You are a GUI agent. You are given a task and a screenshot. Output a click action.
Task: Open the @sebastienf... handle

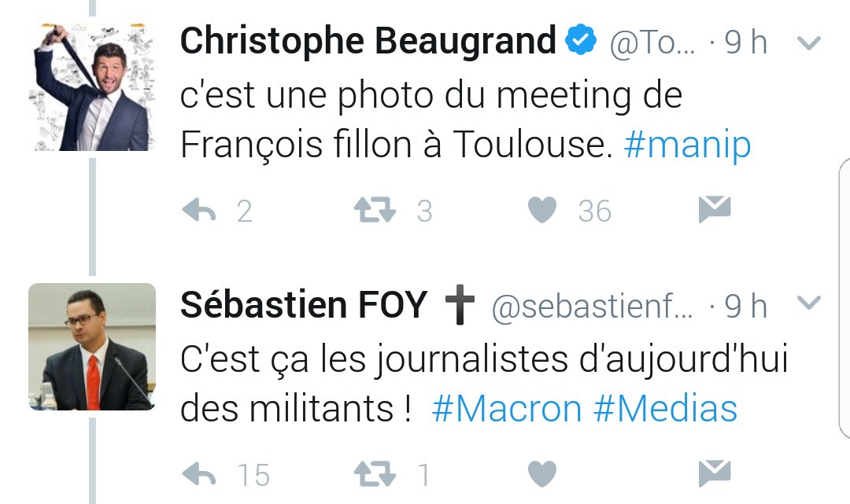592,308
